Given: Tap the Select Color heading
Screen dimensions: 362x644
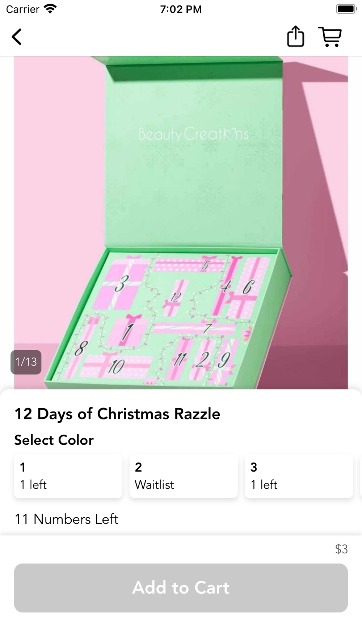Looking at the screenshot, I should 54,440.
